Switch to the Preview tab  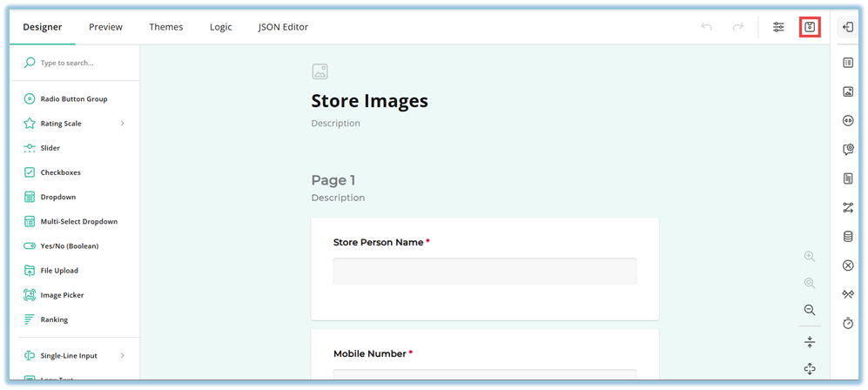pos(105,27)
